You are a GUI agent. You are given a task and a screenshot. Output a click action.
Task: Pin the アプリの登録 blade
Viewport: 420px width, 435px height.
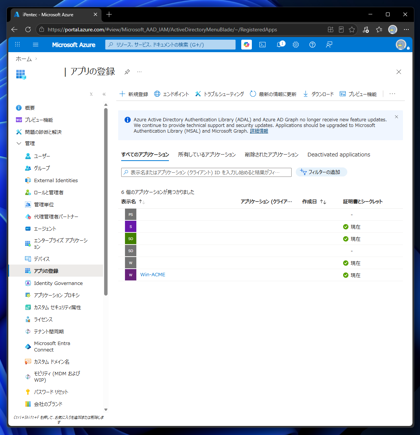(x=127, y=72)
